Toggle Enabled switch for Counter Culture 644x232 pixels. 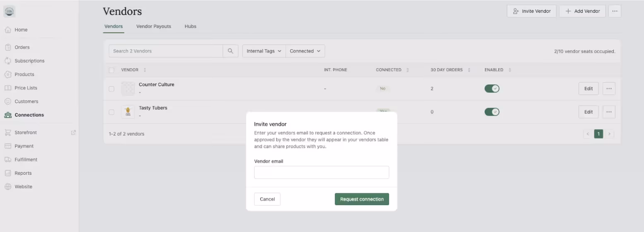click(492, 89)
